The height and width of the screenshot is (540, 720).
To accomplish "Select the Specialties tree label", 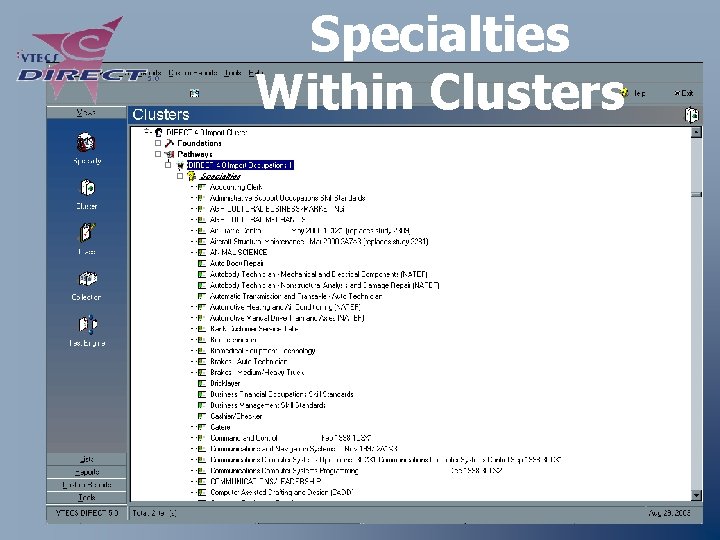I will [x=220, y=176].
